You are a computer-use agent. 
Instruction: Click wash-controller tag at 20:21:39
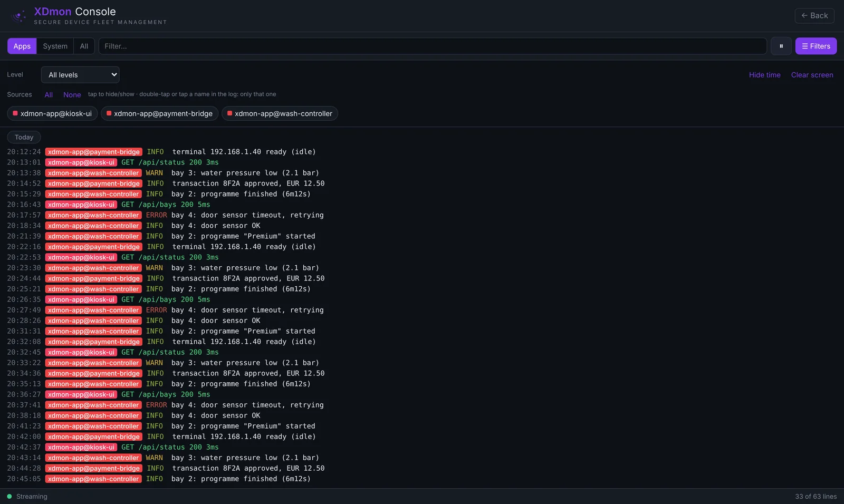click(93, 236)
